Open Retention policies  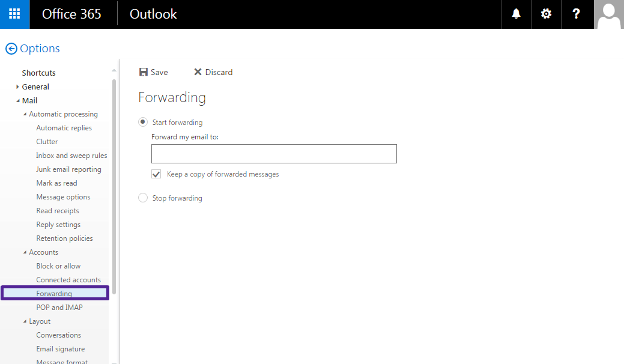click(64, 238)
